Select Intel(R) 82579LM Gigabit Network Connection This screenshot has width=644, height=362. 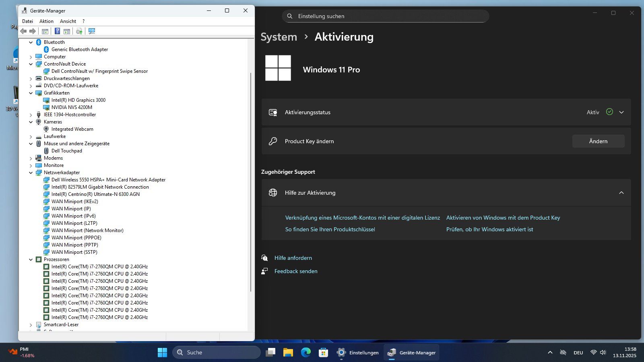100,187
